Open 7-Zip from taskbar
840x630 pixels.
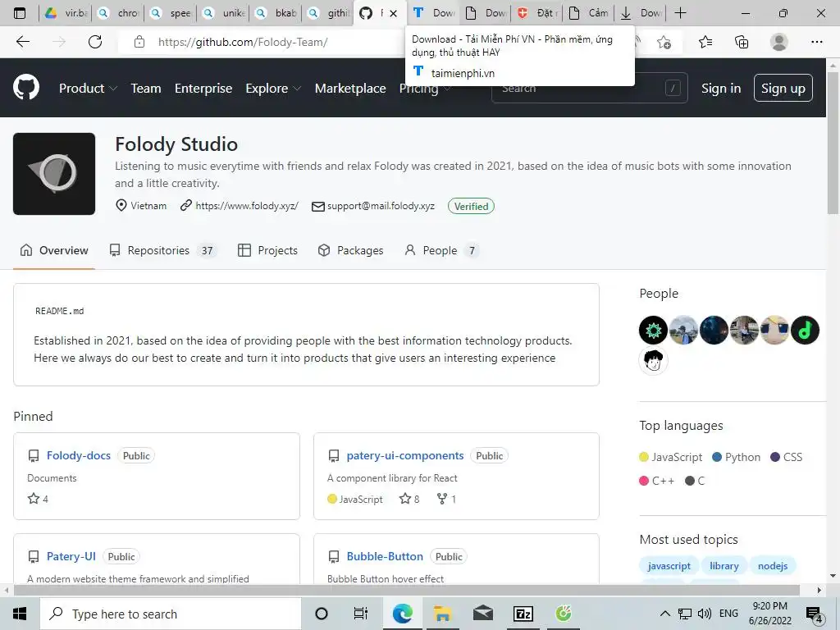(x=523, y=614)
